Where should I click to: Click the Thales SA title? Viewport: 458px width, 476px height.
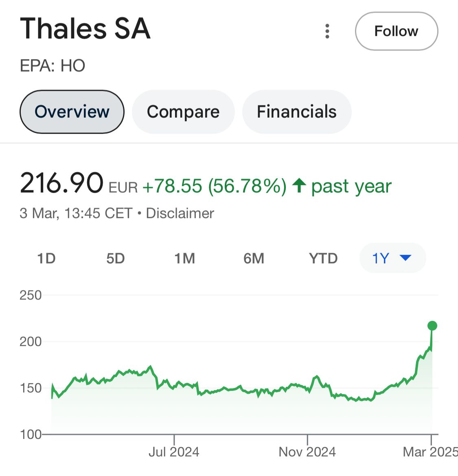tap(85, 29)
